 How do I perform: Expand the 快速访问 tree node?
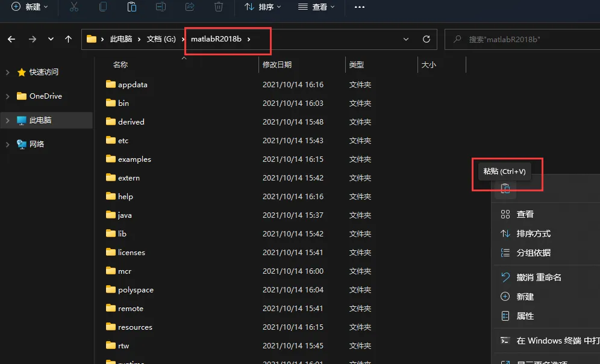[x=7, y=72]
